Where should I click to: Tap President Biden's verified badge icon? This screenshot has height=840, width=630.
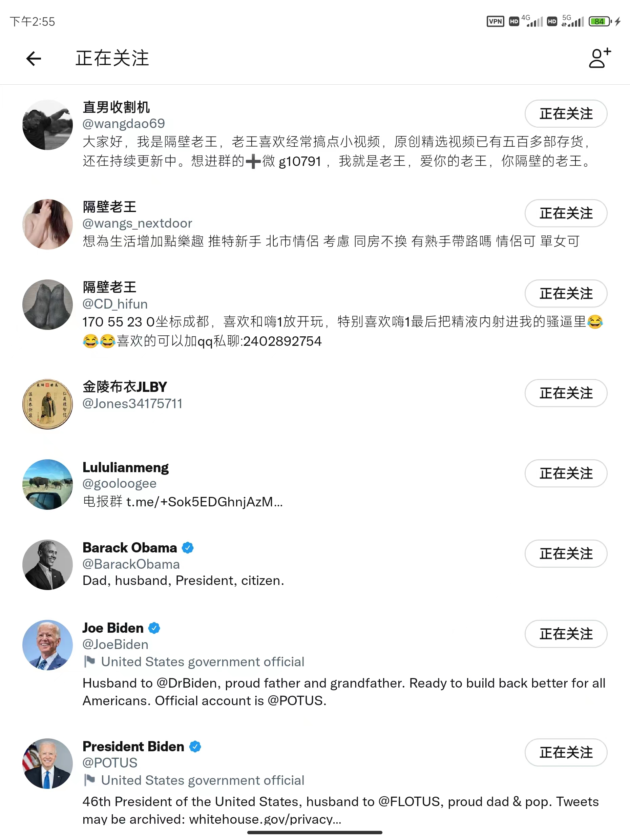[x=195, y=747]
